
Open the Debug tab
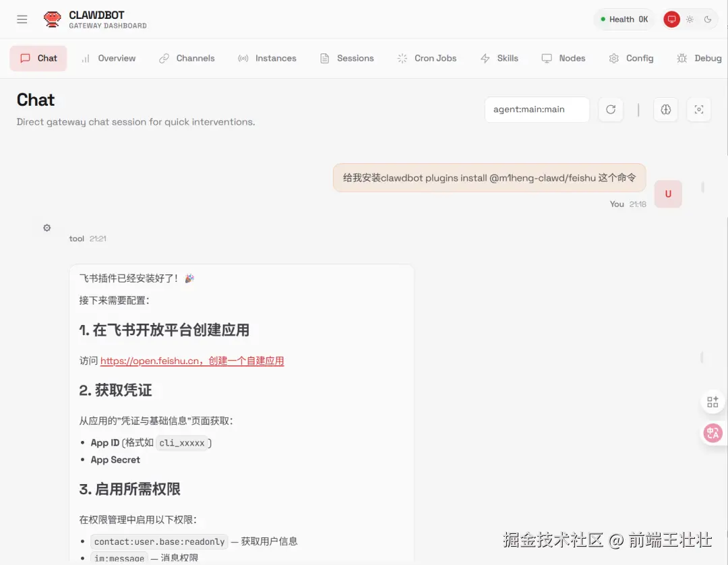coord(699,58)
